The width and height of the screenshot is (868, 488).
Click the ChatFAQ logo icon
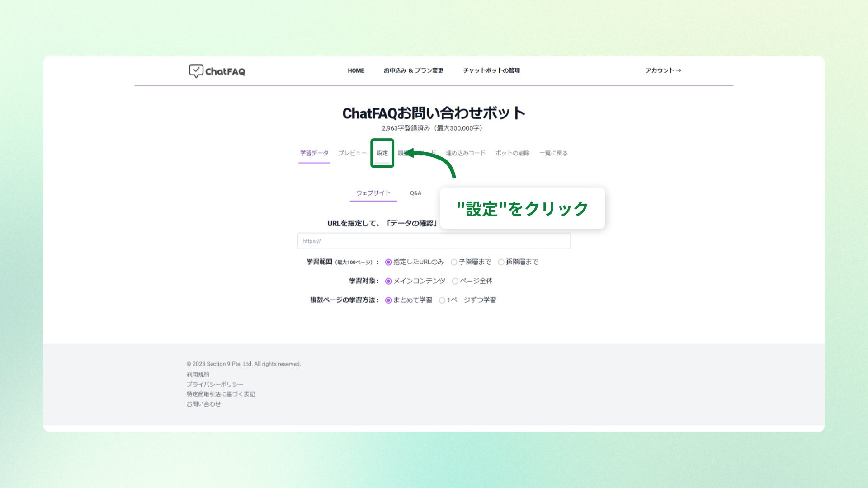pos(196,71)
